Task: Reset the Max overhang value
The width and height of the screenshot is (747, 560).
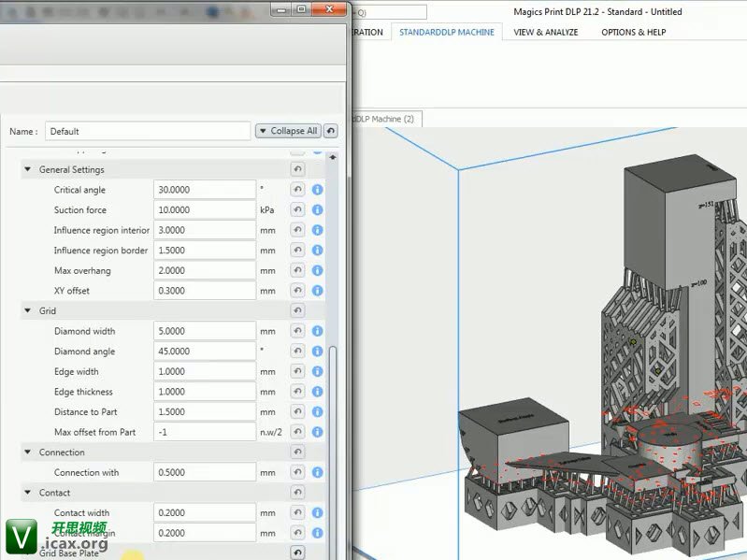Action: pyautogui.click(x=297, y=271)
